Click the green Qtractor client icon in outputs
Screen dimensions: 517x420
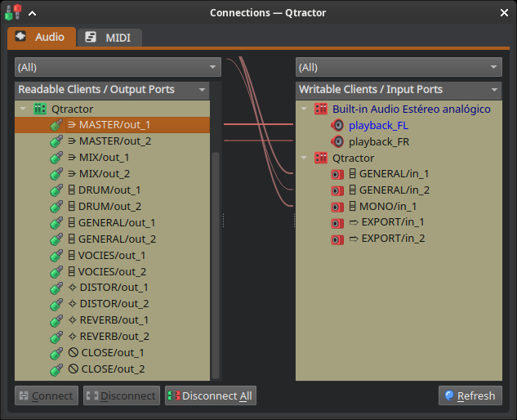(40, 109)
